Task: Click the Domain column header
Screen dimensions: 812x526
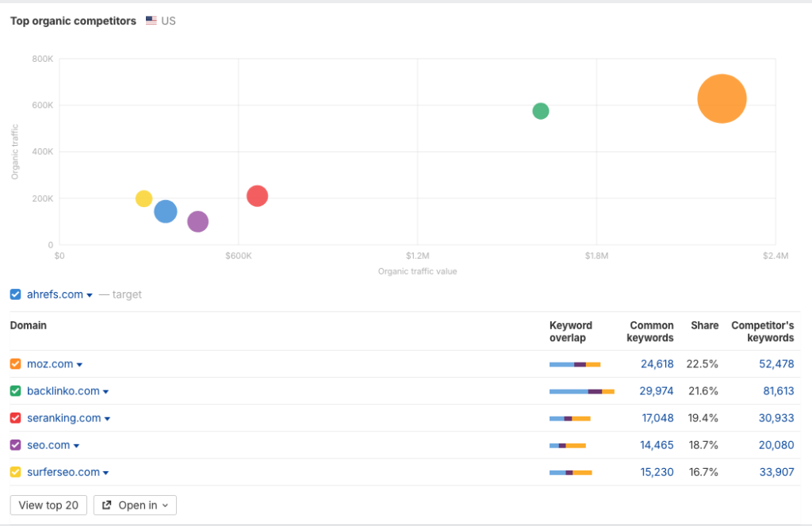Action: [x=29, y=325]
